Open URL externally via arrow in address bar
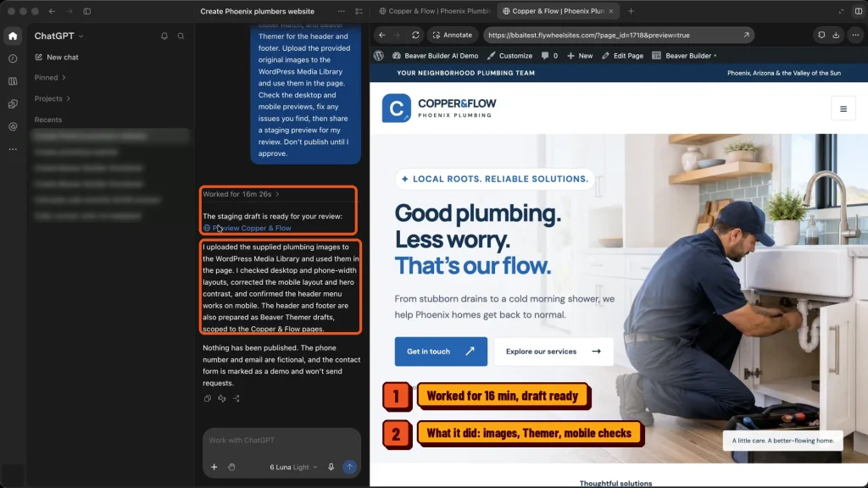The height and width of the screenshot is (488, 868). click(746, 35)
